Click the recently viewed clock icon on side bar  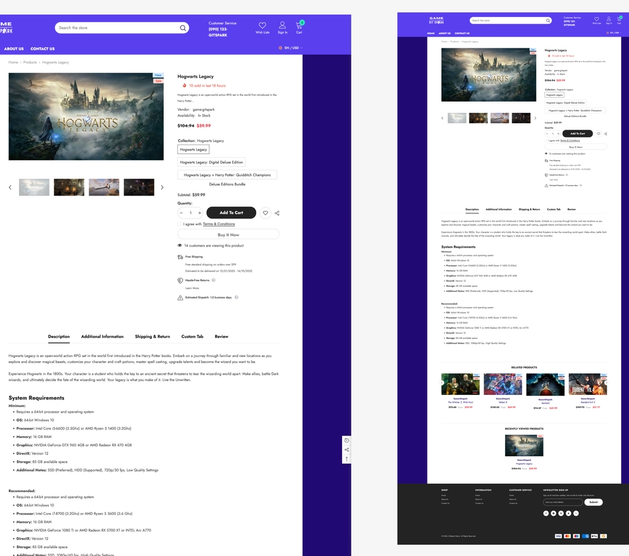347,440
